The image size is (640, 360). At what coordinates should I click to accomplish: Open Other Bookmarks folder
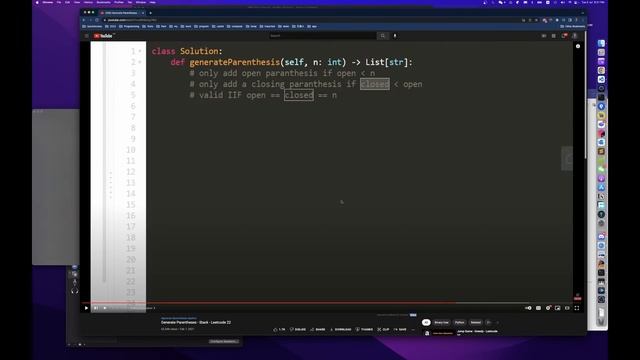coord(573,26)
